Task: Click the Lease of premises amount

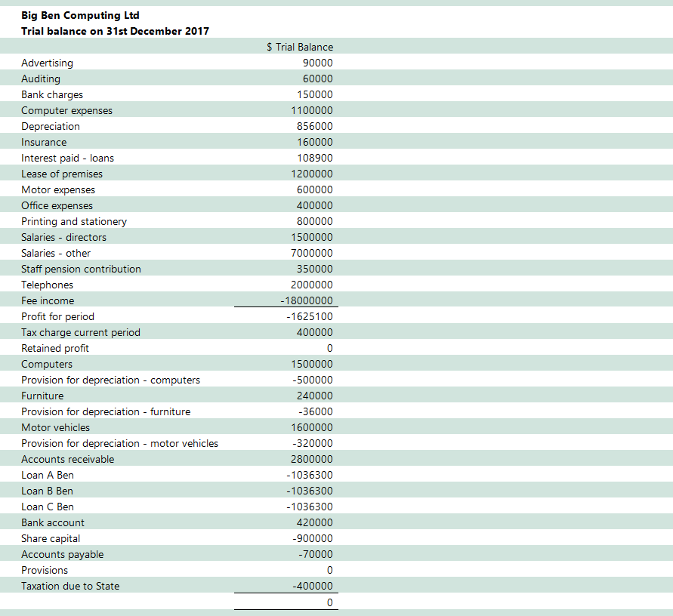Action: coord(311,174)
